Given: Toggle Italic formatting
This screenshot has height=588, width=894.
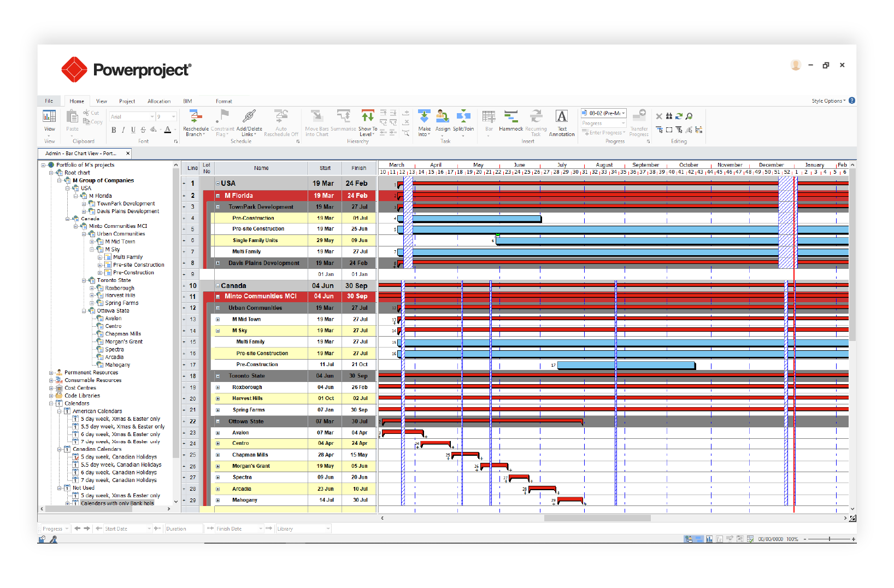Looking at the screenshot, I should (123, 130).
